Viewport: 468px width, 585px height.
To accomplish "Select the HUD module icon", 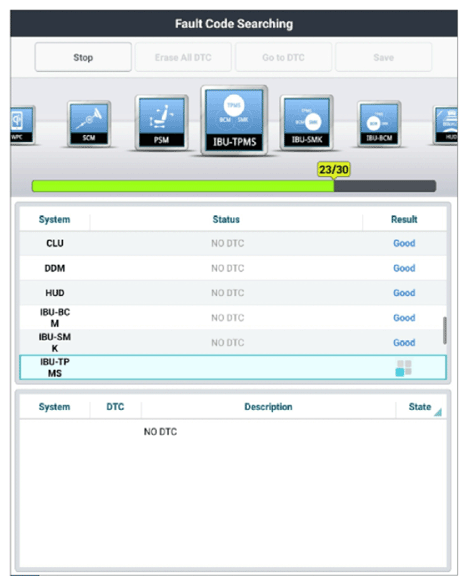I will pyautogui.click(x=446, y=125).
